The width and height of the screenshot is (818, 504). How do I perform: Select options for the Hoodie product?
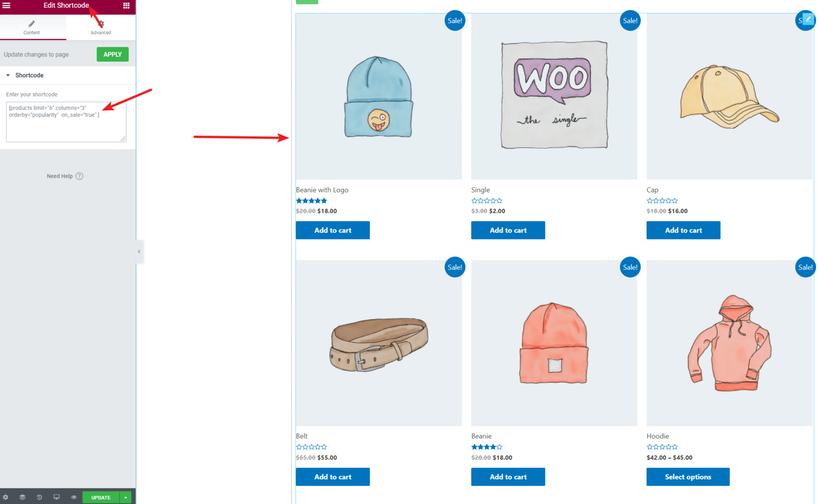[x=688, y=476]
